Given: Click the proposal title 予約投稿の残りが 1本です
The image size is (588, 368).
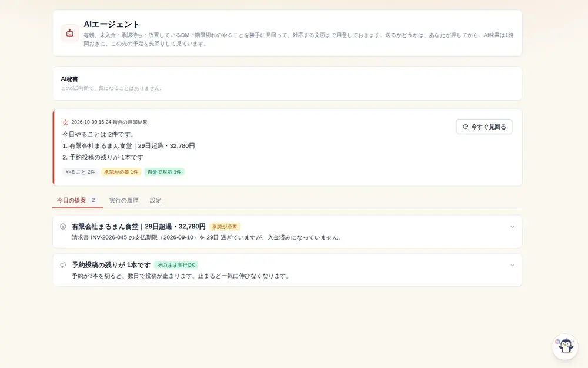Looking at the screenshot, I should (111, 265).
